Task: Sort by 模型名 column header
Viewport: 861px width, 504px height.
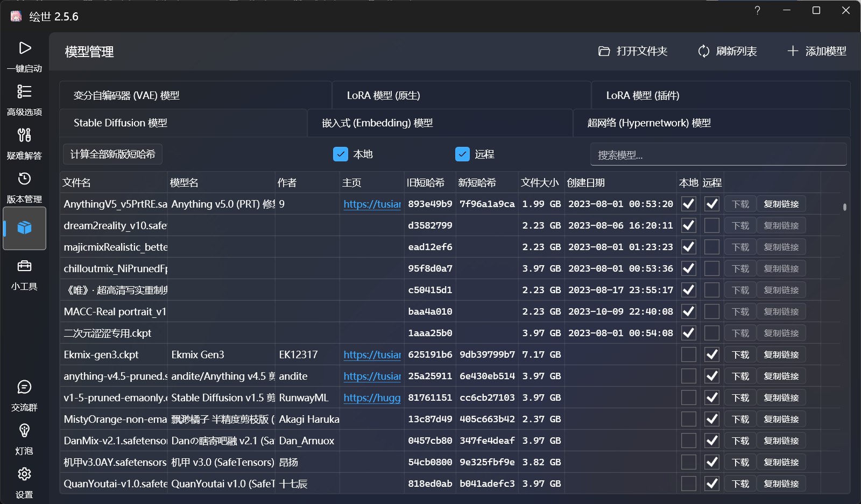Action: coord(221,182)
